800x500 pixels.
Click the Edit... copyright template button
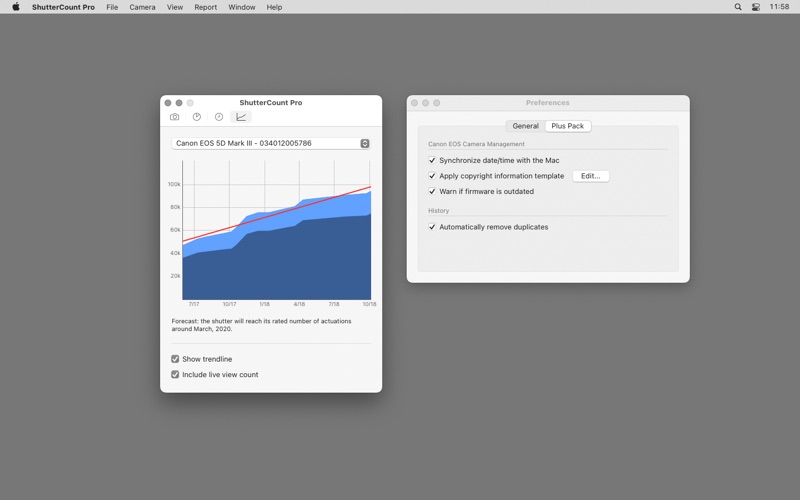[x=591, y=176]
